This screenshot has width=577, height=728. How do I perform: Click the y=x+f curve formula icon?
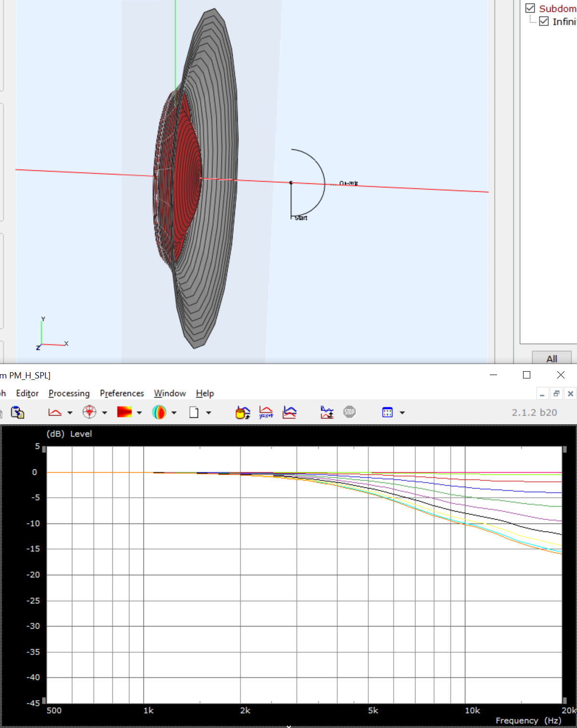(266, 413)
